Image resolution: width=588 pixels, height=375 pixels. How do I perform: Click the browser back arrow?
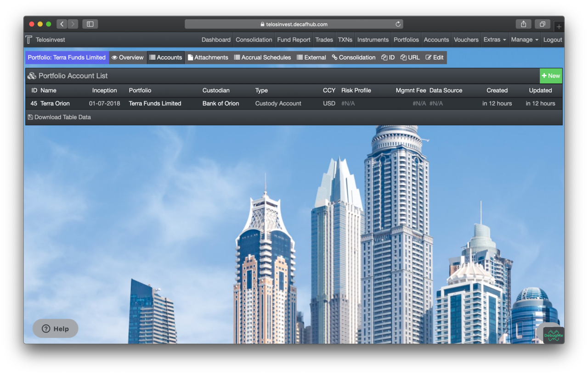click(62, 24)
